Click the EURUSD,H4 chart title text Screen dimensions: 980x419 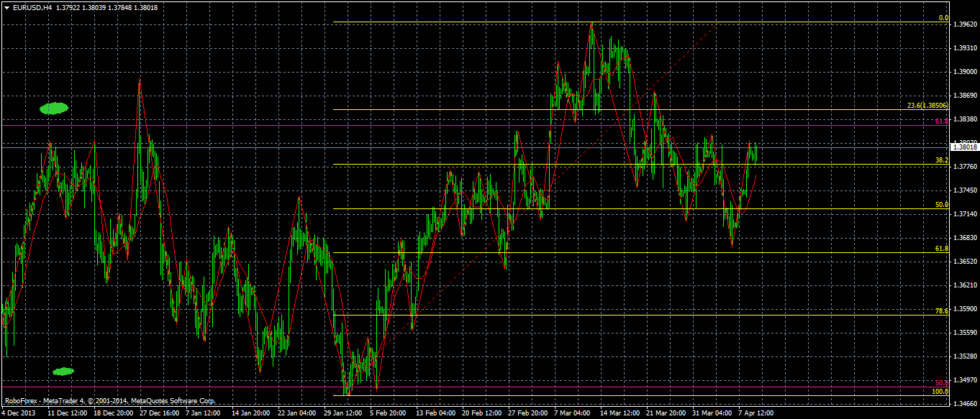pyautogui.click(x=32, y=7)
